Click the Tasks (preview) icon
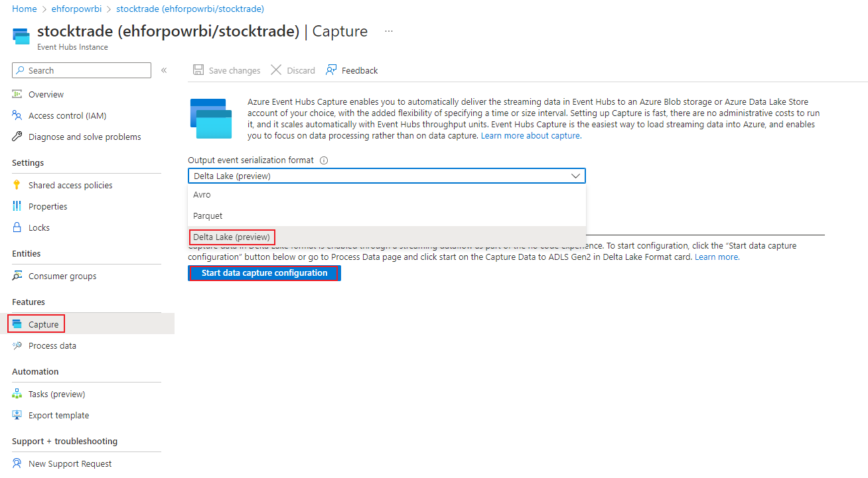 pos(17,394)
